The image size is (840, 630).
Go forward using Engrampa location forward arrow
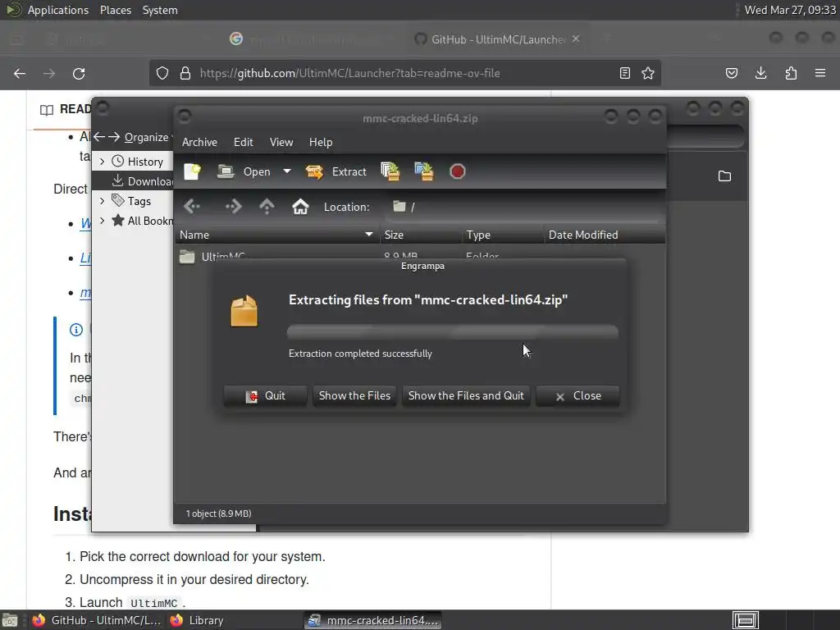(233, 207)
